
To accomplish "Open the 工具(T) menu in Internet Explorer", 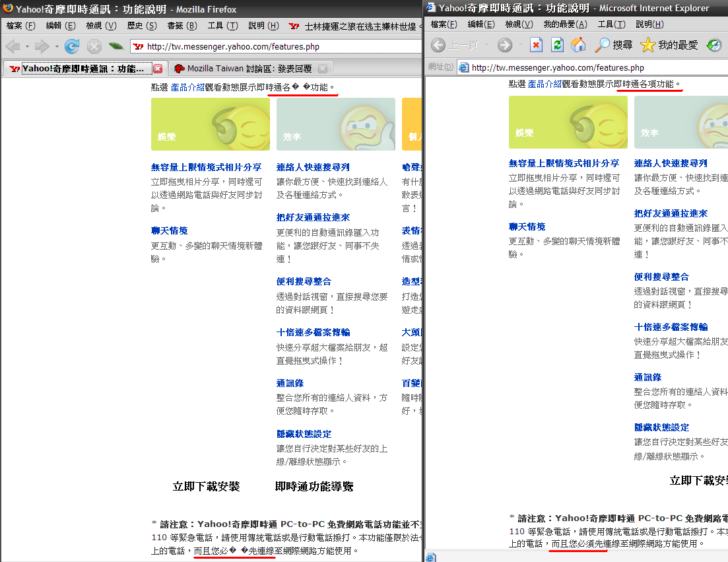I will 611,24.
